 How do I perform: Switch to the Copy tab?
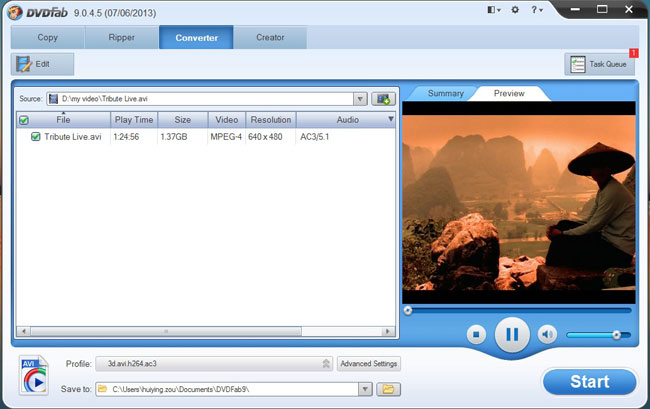click(x=48, y=37)
